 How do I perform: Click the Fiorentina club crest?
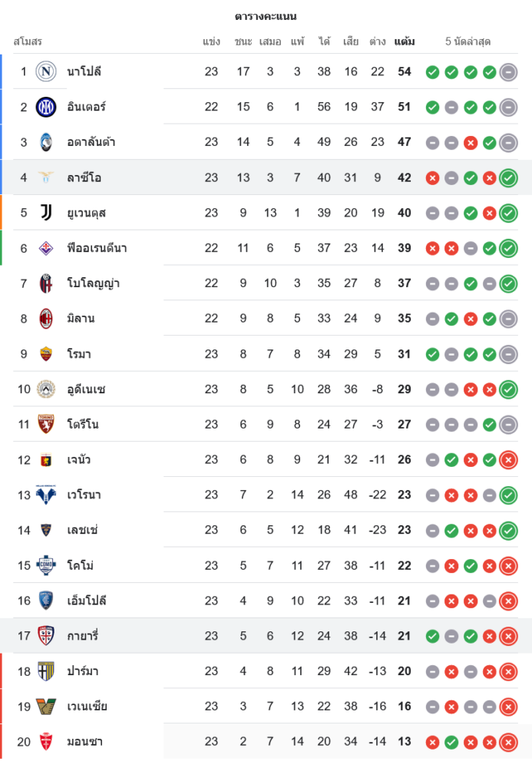[x=46, y=248]
